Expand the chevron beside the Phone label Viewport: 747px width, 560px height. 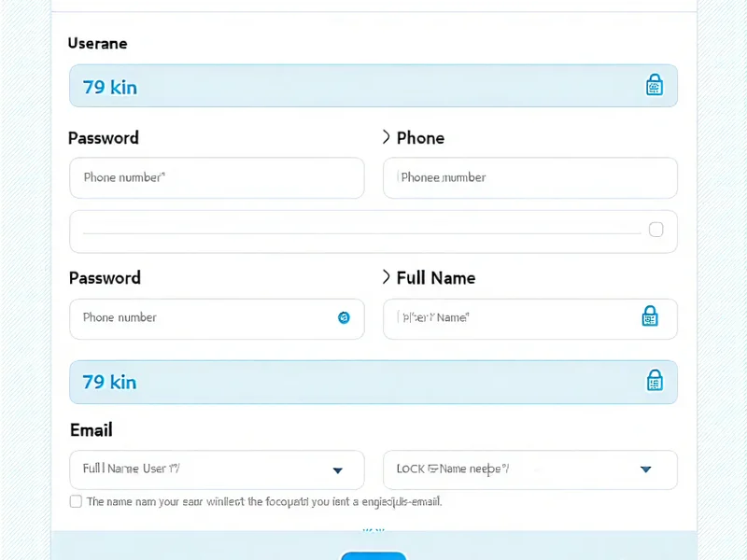pyautogui.click(x=387, y=137)
